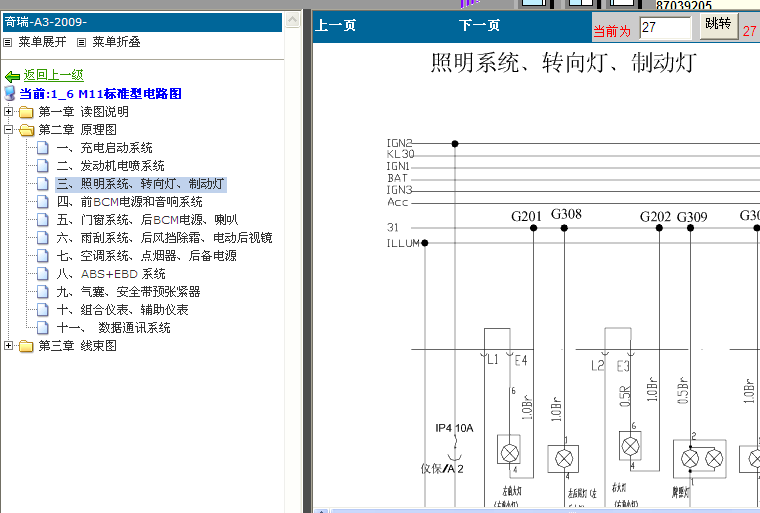Expand the 第一章 读图说明 node
760x513 pixels.
point(8,112)
